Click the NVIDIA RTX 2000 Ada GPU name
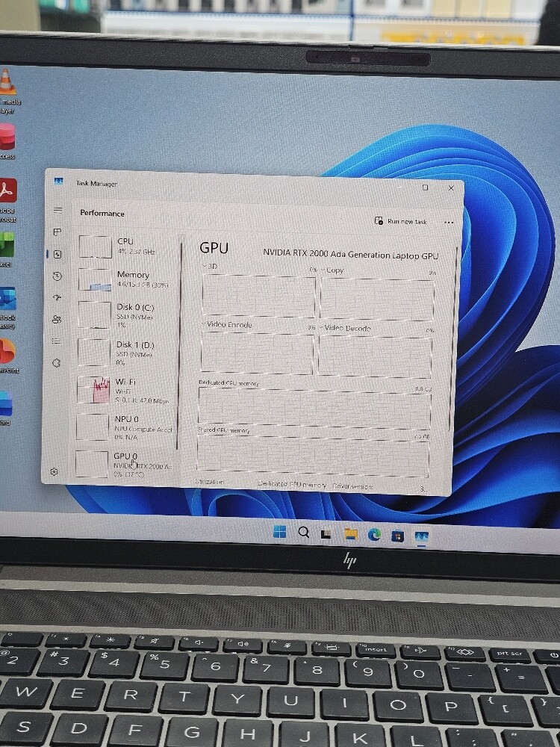The image size is (560, 747). 350,255
